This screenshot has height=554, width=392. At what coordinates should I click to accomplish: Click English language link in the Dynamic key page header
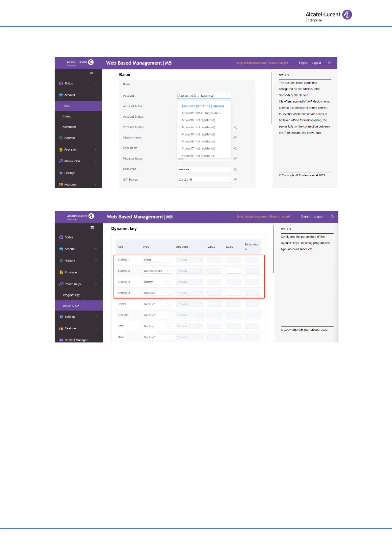click(305, 217)
